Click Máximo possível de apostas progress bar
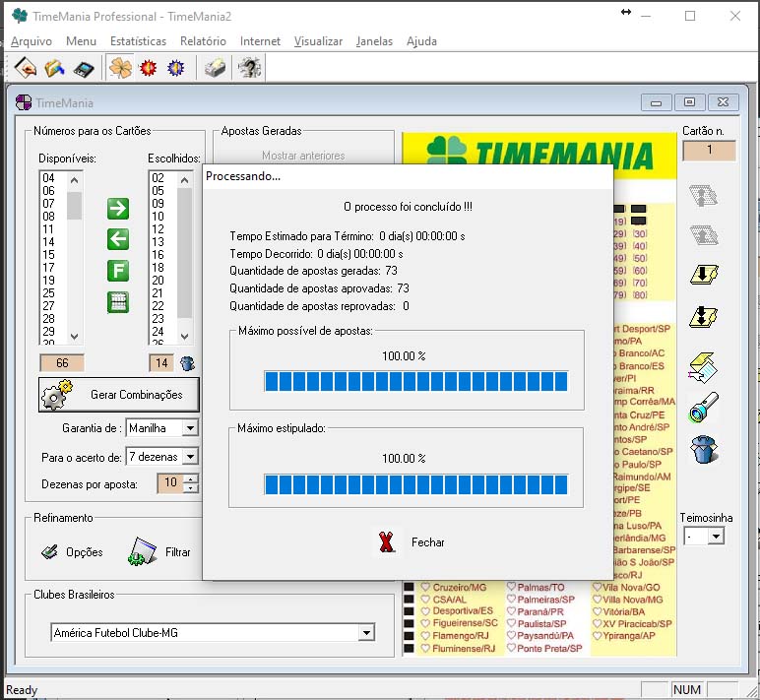 415,381
